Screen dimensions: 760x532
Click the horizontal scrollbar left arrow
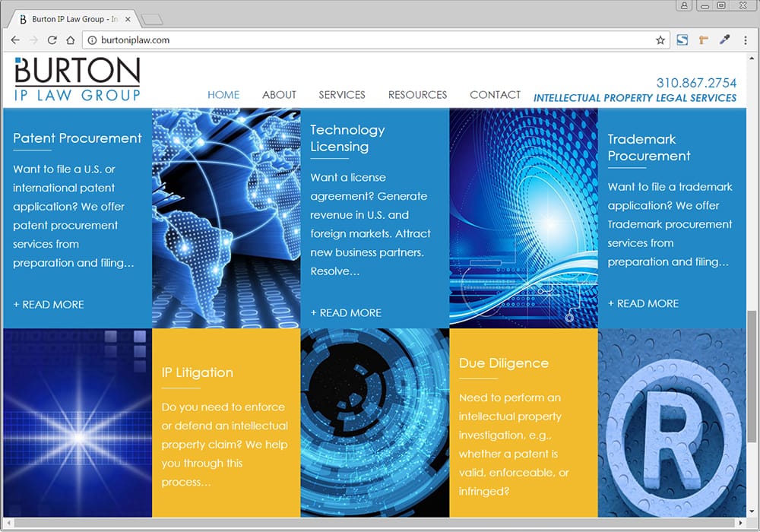click(8, 524)
